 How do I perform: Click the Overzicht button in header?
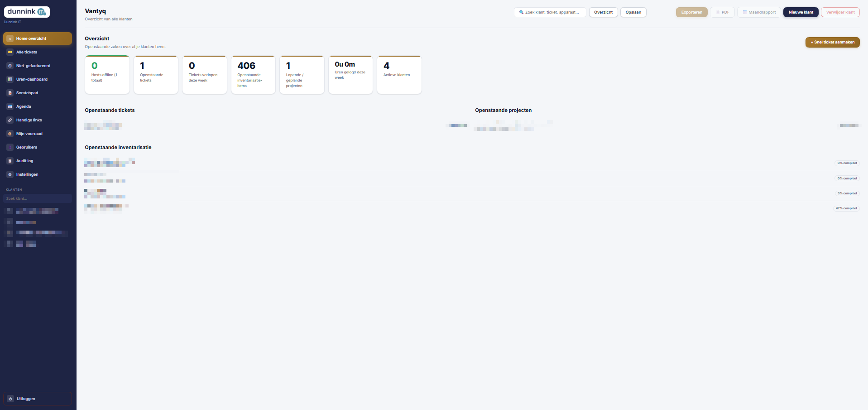(603, 12)
